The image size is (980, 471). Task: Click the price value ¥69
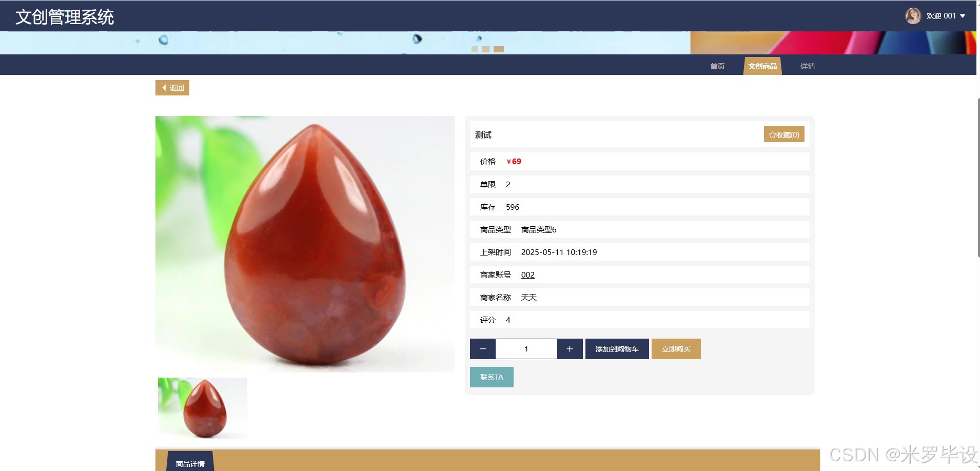[x=514, y=162]
